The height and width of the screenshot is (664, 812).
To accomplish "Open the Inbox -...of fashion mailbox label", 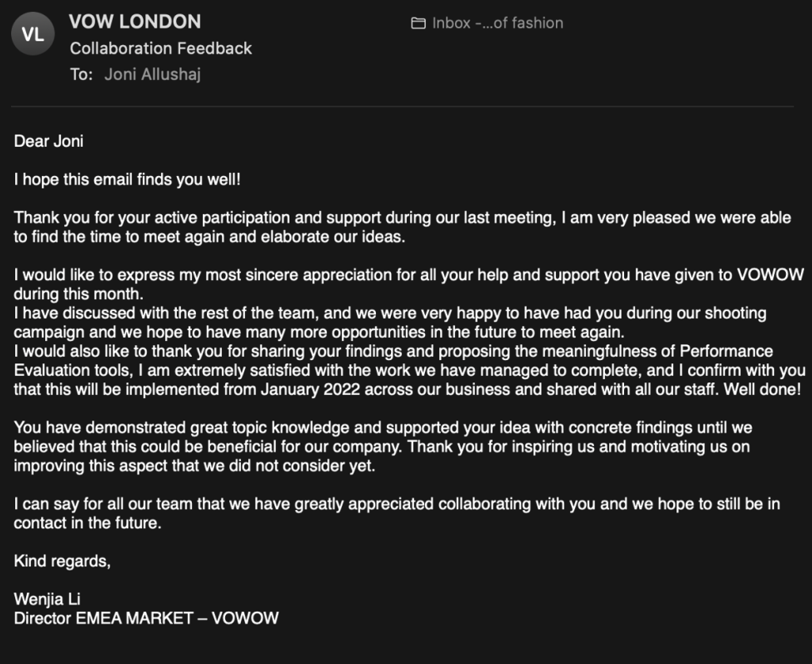I will [x=498, y=23].
